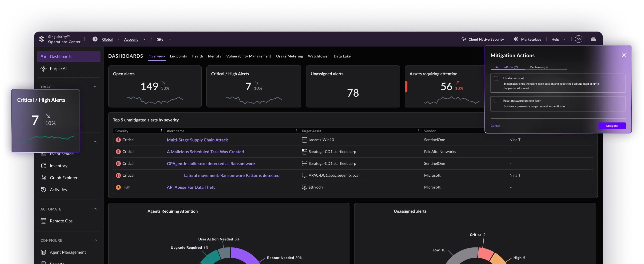This screenshot has height=264, width=644.
Task: Click Nina T in the Jadams-Win10 row
Action: click(x=515, y=140)
